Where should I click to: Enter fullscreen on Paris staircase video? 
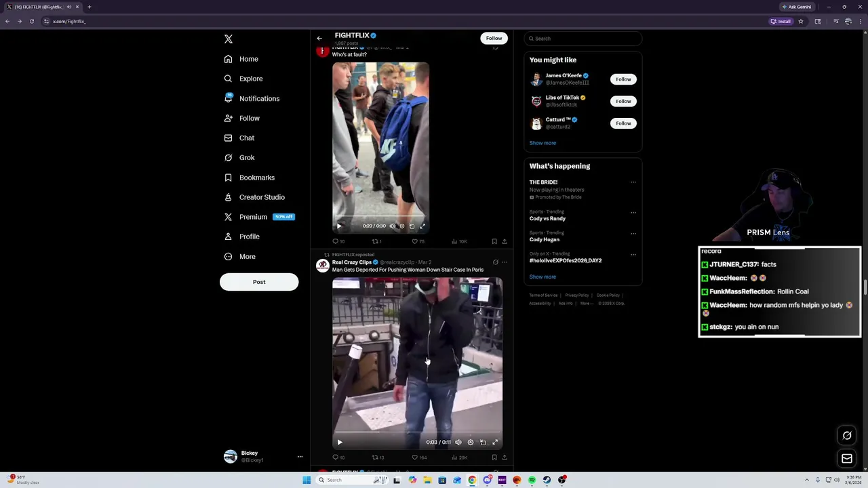495,442
